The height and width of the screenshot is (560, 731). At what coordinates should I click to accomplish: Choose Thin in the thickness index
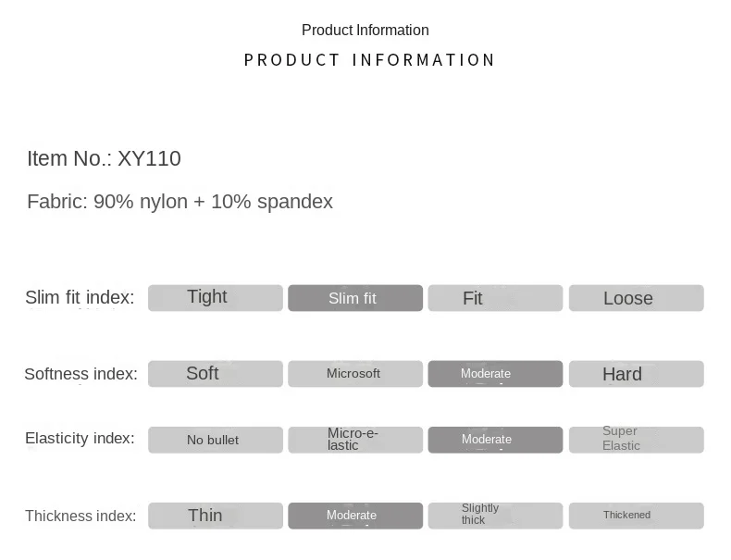[216, 516]
